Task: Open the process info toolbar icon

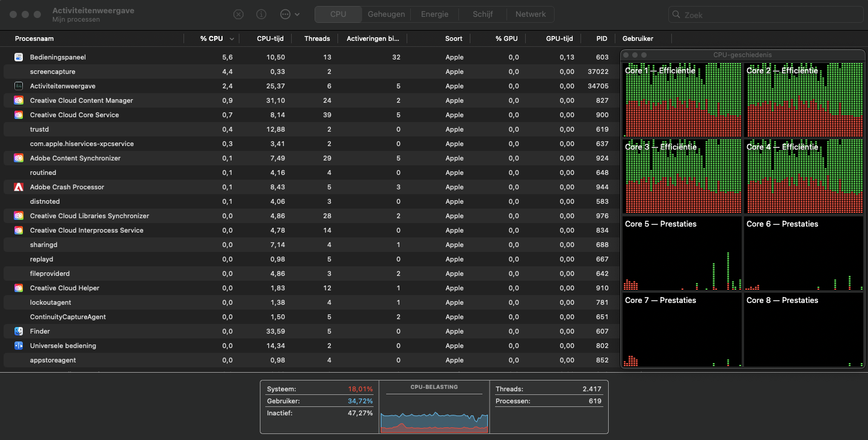Action: tap(261, 14)
